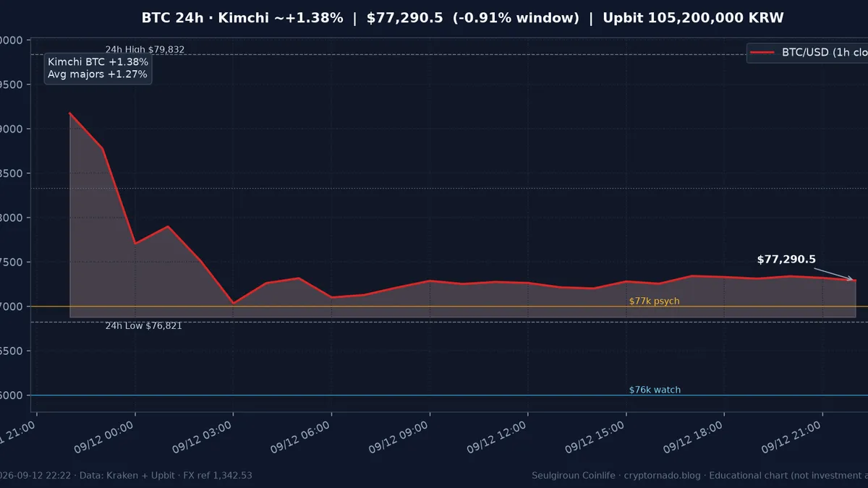Click the '$77,290.5' price annotation
This screenshot has width=868, height=488.
[786, 260]
